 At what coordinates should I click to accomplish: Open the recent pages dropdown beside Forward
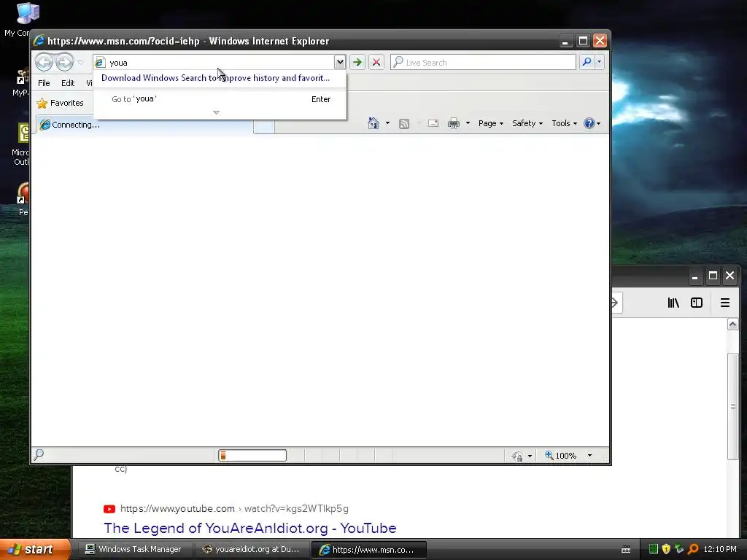point(80,63)
